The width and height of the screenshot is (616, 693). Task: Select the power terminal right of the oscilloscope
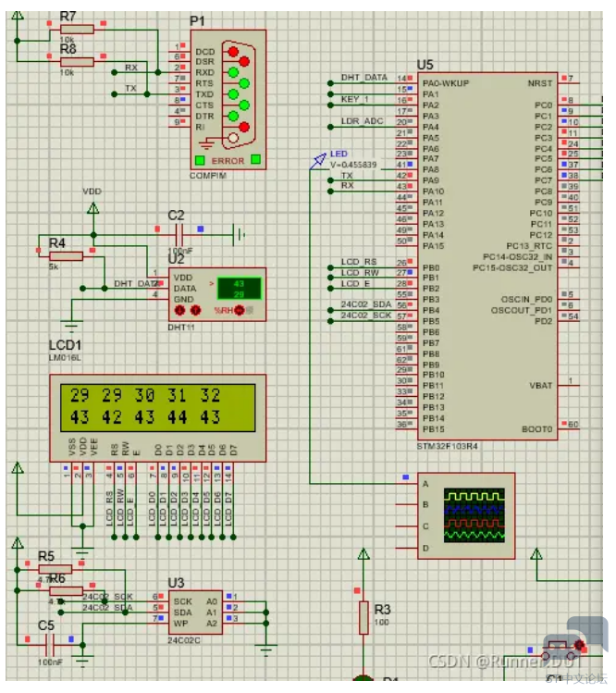tap(536, 554)
